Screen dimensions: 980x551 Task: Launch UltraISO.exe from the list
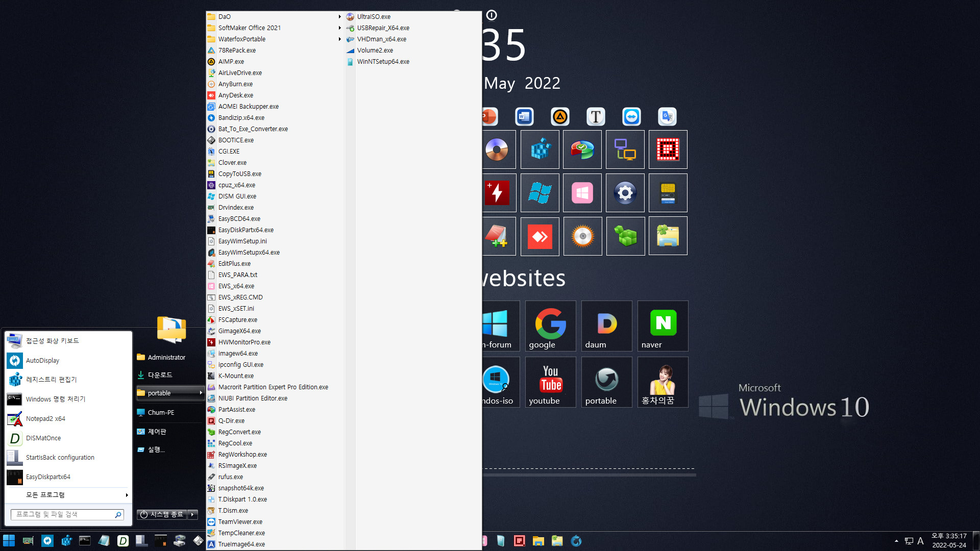click(x=413, y=17)
